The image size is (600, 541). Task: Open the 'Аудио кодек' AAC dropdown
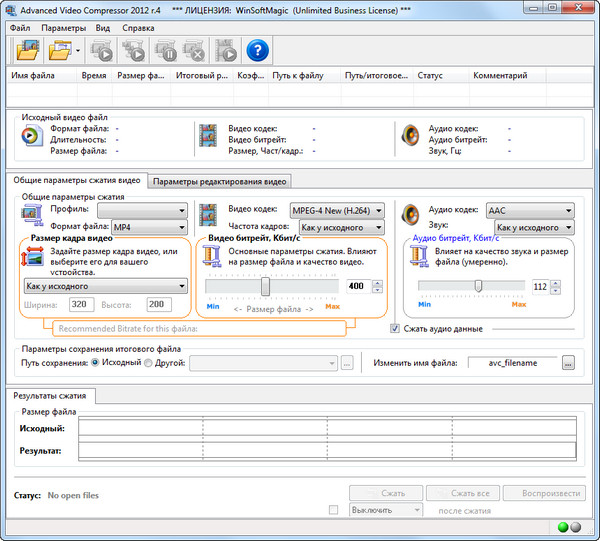tap(529, 211)
